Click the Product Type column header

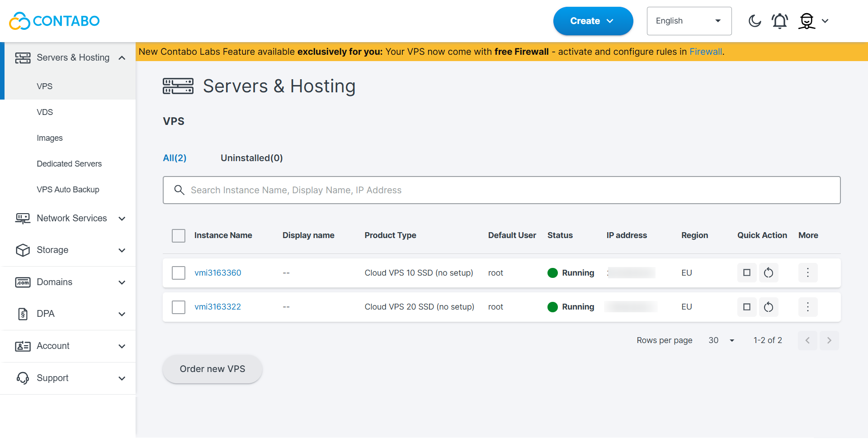(x=391, y=235)
